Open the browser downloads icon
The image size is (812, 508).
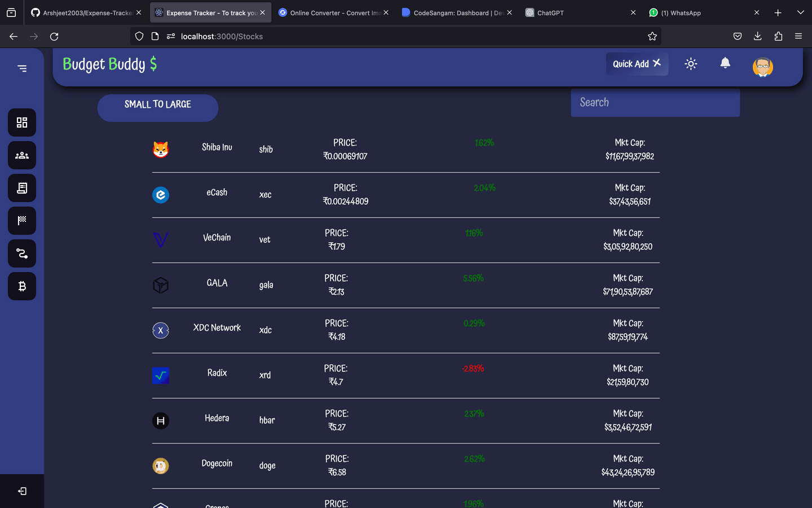click(757, 36)
